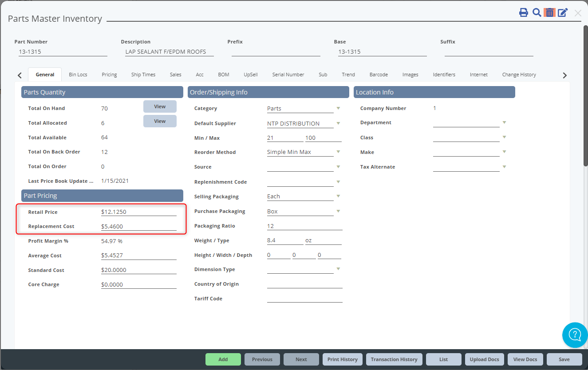Expand the Purchase Packaging dropdown

[x=338, y=211]
